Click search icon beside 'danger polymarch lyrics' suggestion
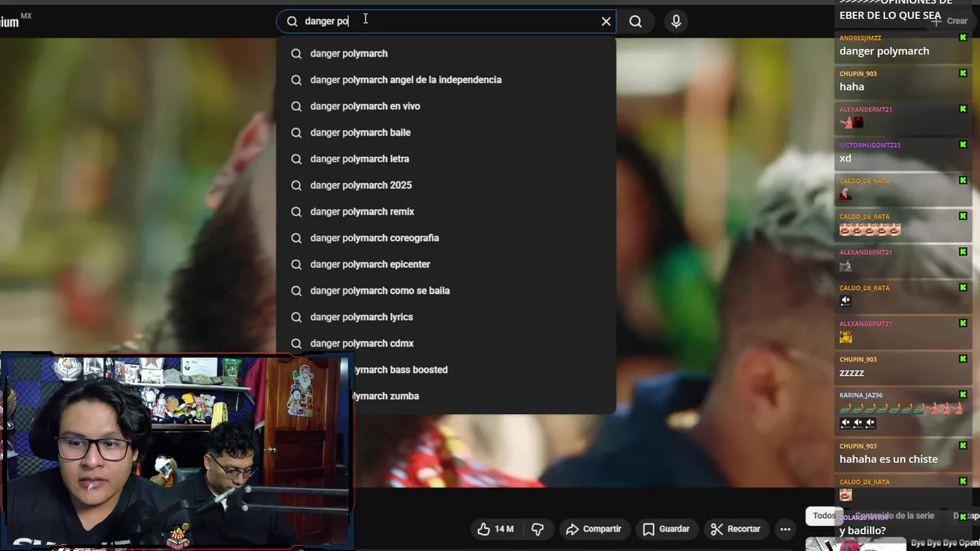 (296, 317)
